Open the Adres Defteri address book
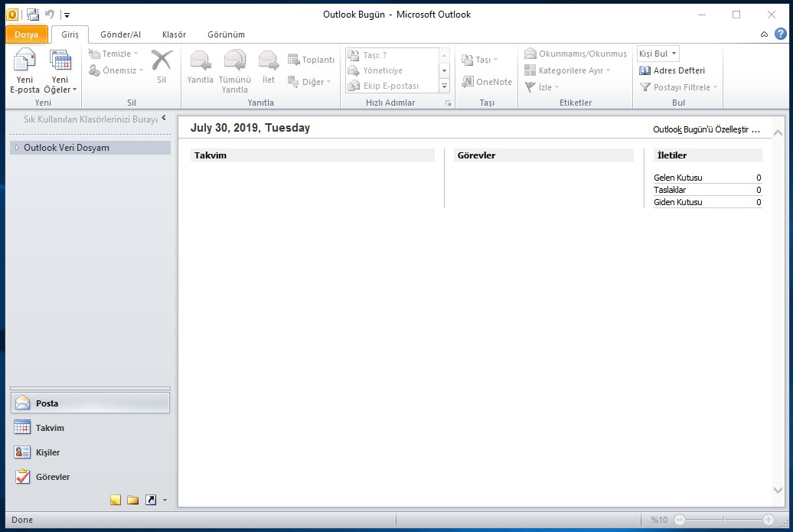 [671, 70]
